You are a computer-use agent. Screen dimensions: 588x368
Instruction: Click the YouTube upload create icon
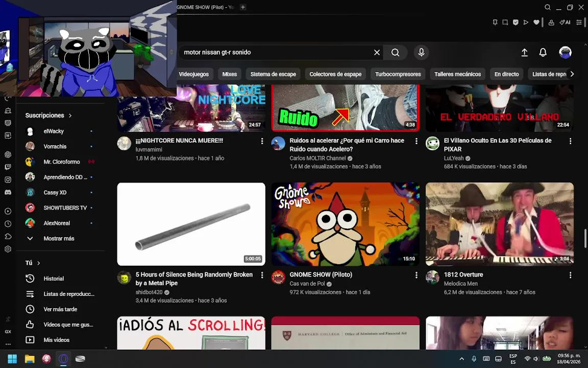coord(524,52)
